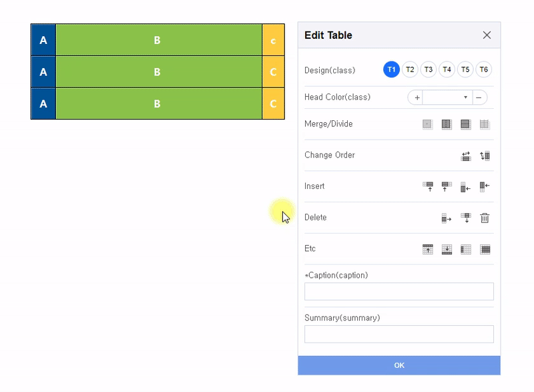Click the Change Order icon with vertical arrows
The width and height of the screenshot is (534, 392).
pyautogui.click(x=485, y=156)
